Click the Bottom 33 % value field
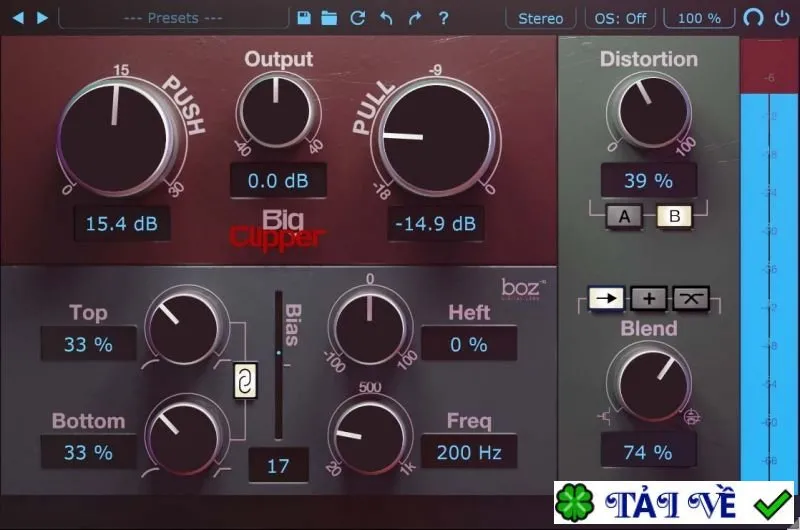This screenshot has height=530, width=800. pos(88,452)
